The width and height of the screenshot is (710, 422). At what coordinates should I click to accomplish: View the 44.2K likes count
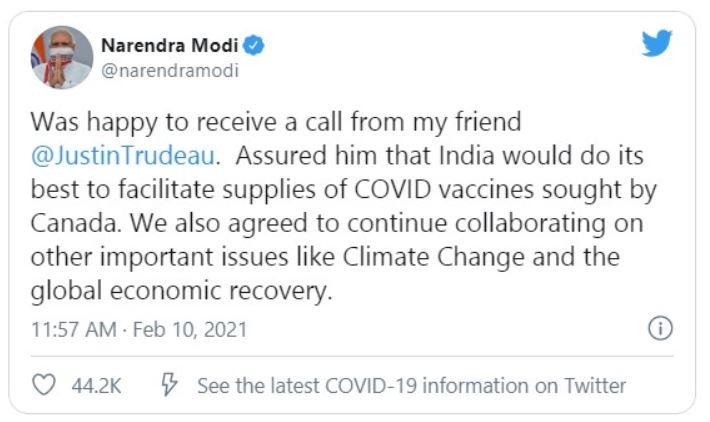[x=96, y=385]
